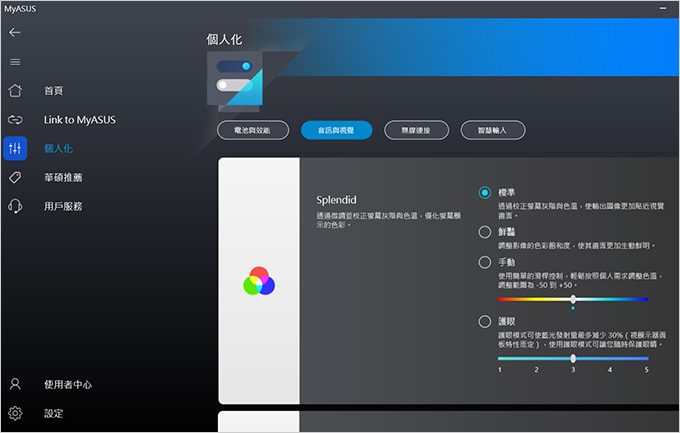This screenshot has height=433, width=680.
Task: Open the home icon in sidebar
Action: point(15,90)
